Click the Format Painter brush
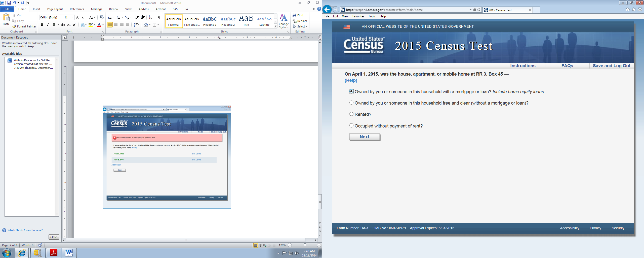The height and width of the screenshot is (258, 644). (14, 26)
